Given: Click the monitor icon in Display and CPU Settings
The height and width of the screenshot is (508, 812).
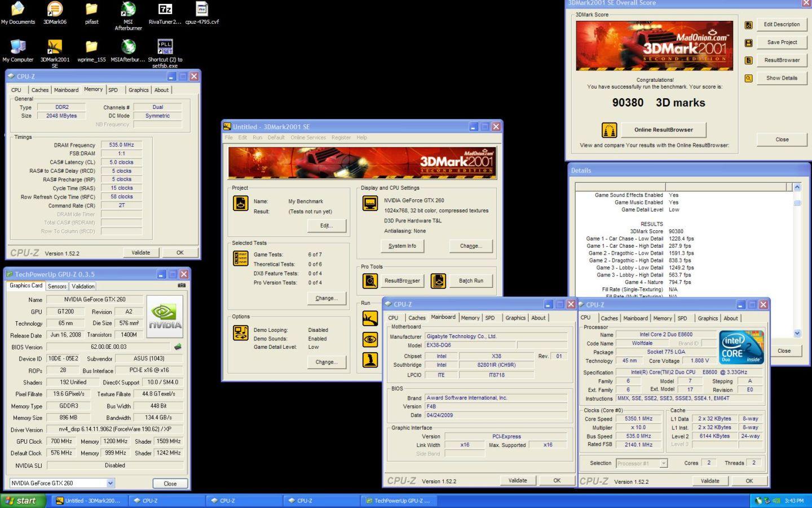Looking at the screenshot, I should [370, 203].
